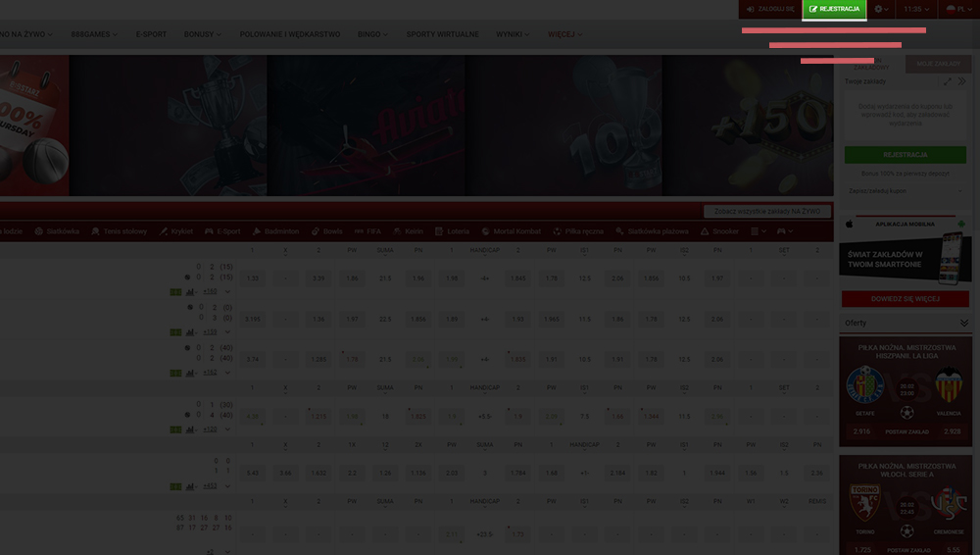Click odds 3.74 in third match row
This screenshot has height=555, width=980.
[253, 360]
